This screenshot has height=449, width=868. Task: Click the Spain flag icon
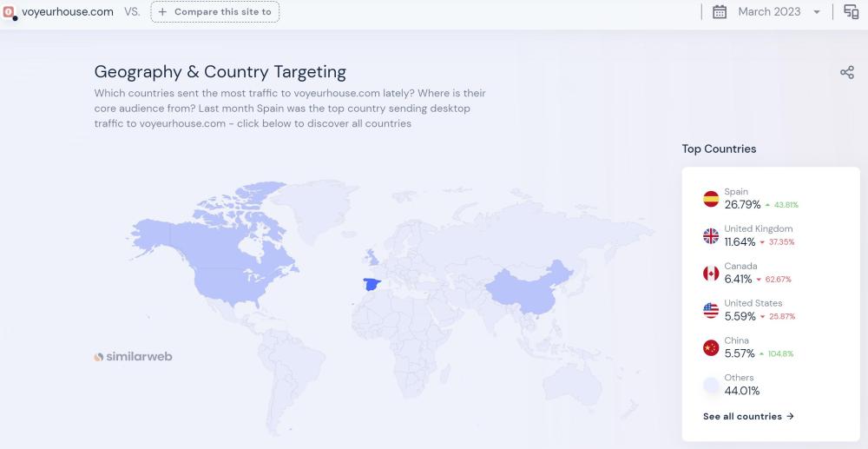point(711,199)
